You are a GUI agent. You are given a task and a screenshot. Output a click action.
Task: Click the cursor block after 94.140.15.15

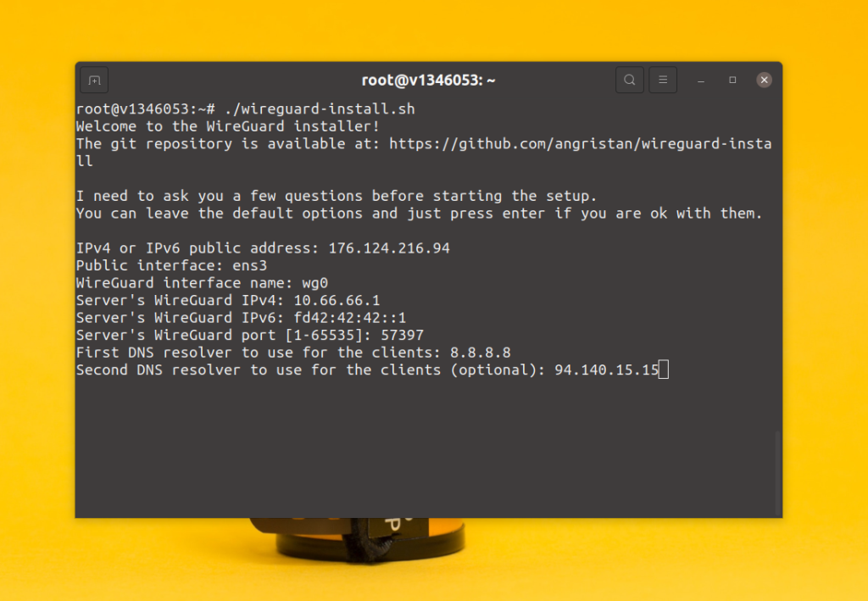pyautogui.click(x=664, y=370)
